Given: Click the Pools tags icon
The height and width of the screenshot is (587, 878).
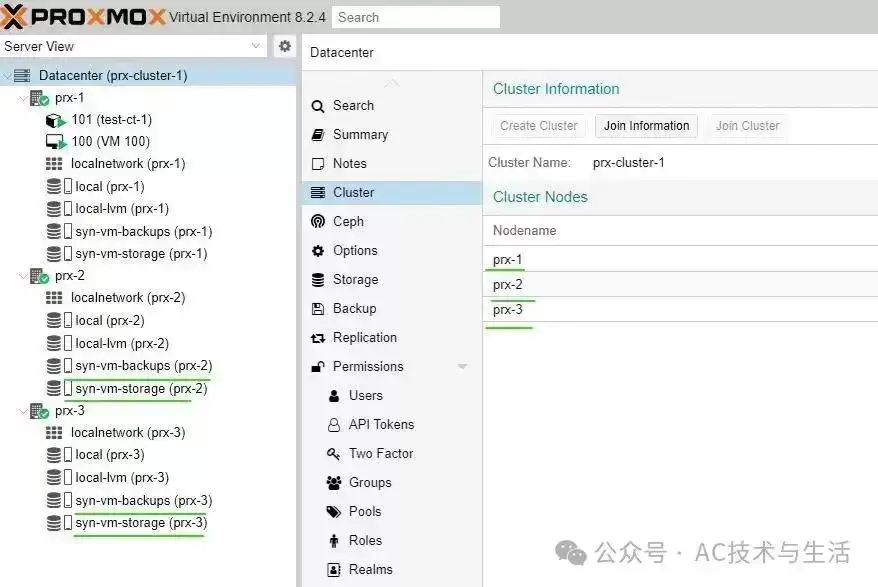Looking at the screenshot, I should coord(334,511).
